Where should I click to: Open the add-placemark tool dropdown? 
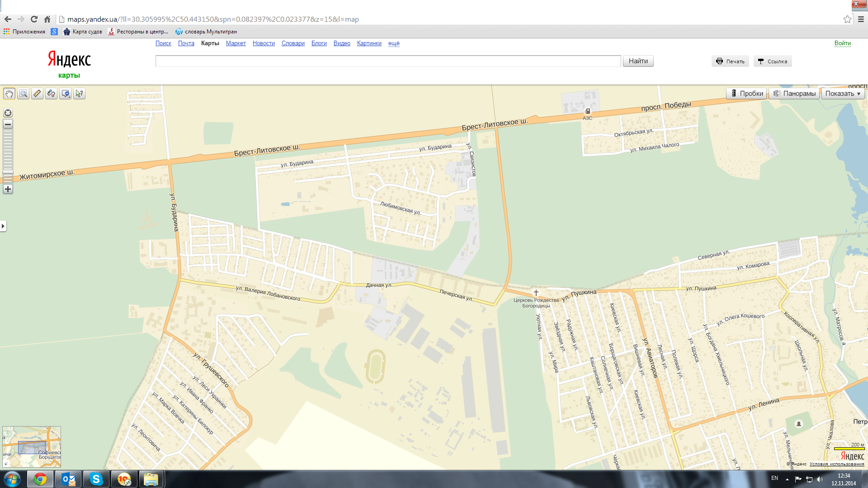point(66,94)
